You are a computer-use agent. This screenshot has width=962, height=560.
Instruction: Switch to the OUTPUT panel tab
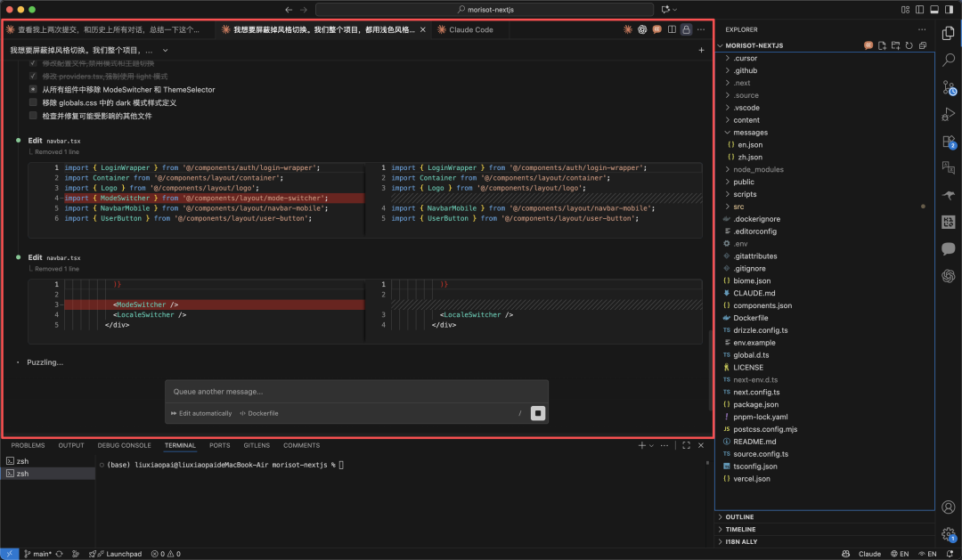click(71, 445)
